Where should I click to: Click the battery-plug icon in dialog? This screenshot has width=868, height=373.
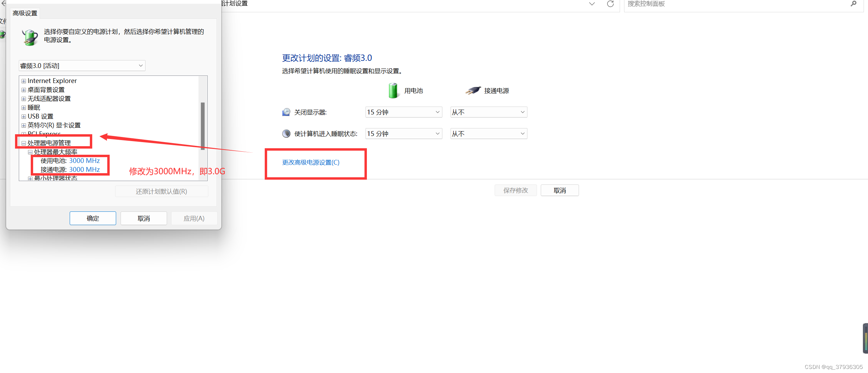coord(30,37)
